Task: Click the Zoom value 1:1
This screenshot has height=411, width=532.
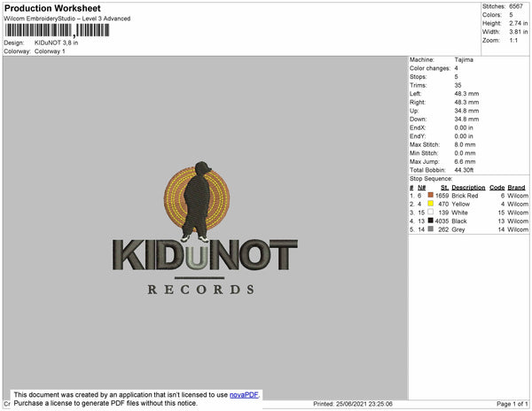Action: [x=513, y=41]
